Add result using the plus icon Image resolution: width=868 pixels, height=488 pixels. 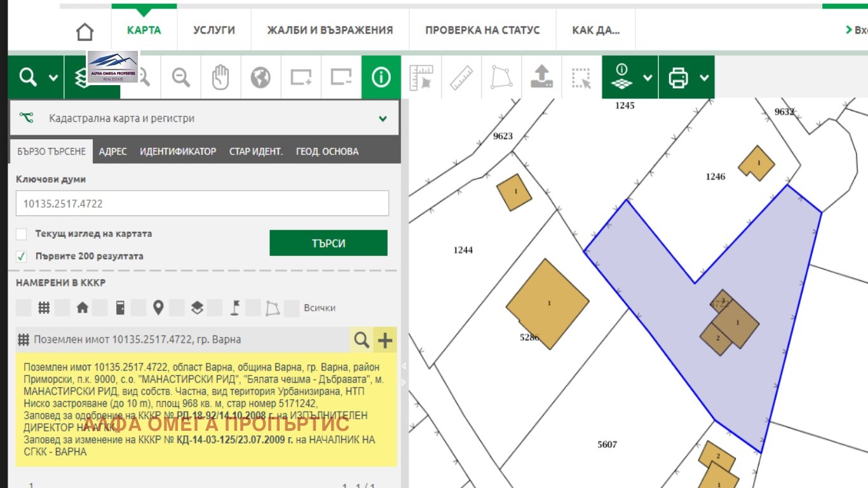click(385, 340)
